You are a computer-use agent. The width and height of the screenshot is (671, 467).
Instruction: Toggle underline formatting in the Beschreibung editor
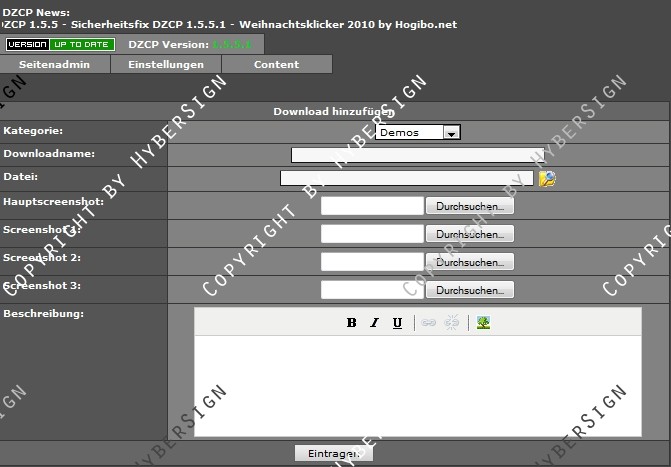397,323
